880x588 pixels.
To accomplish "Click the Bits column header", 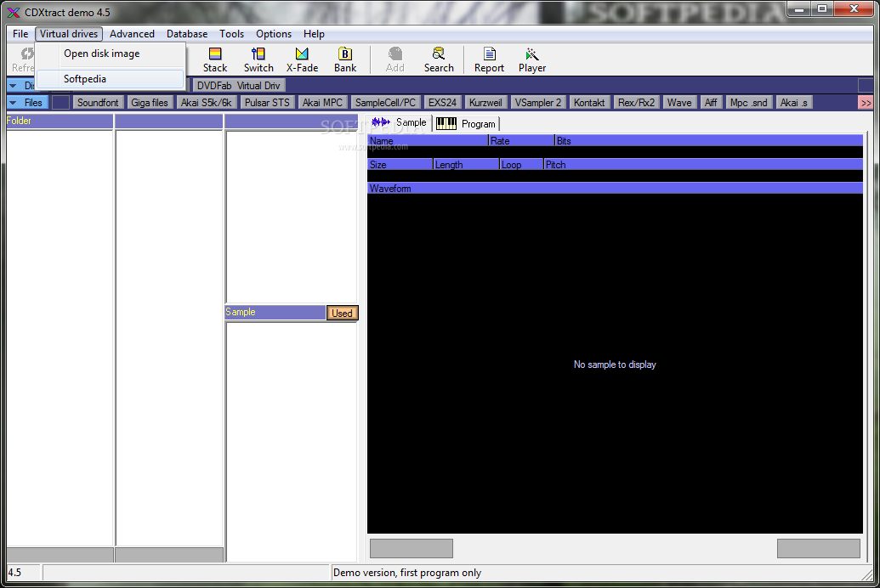I will click(709, 141).
